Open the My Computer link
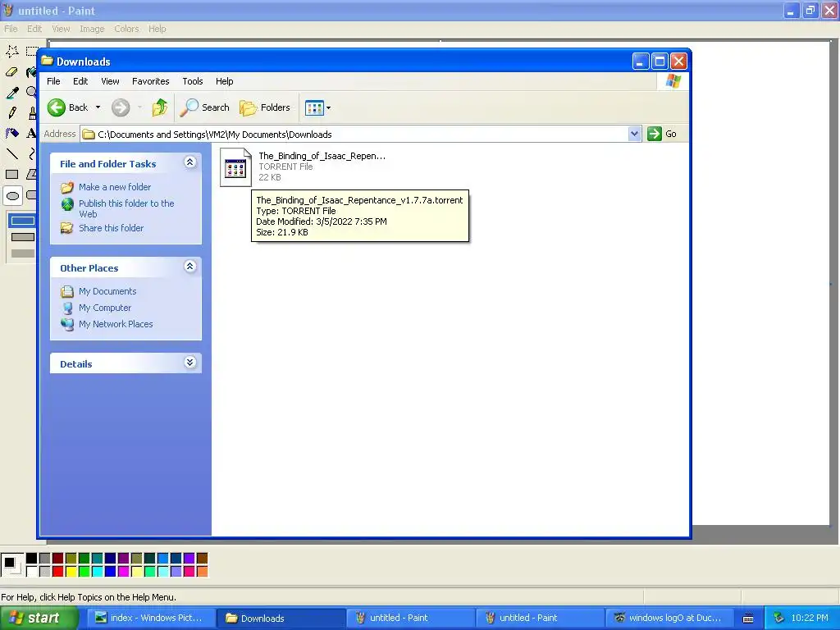This screenshot has width=840, height=630. pos(105,308)
